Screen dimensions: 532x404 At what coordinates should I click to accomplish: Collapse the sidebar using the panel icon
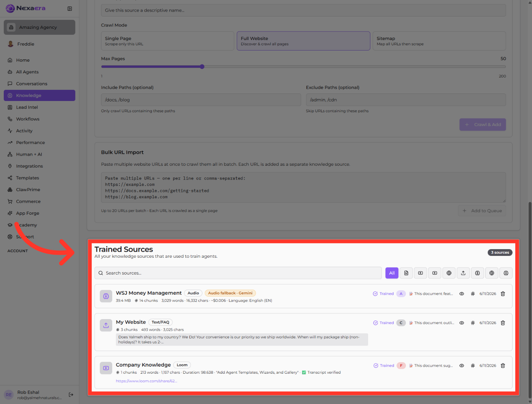coord(70,9)
